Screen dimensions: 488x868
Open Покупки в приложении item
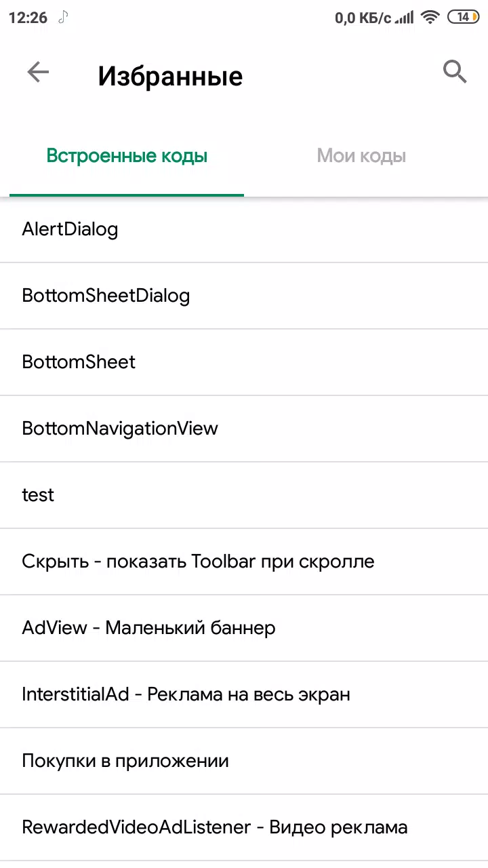[x=244, y=761]
